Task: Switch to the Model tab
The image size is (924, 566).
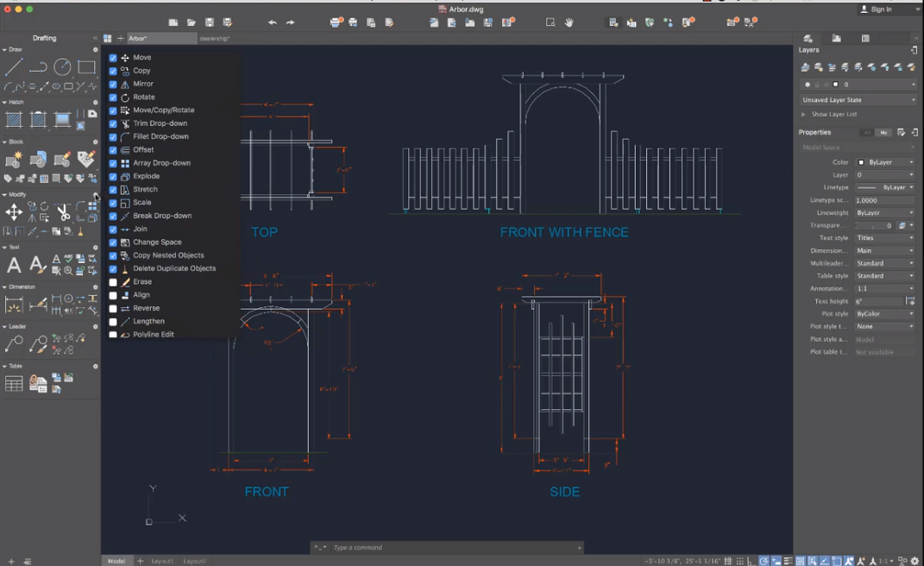Action: coord(116,561)
